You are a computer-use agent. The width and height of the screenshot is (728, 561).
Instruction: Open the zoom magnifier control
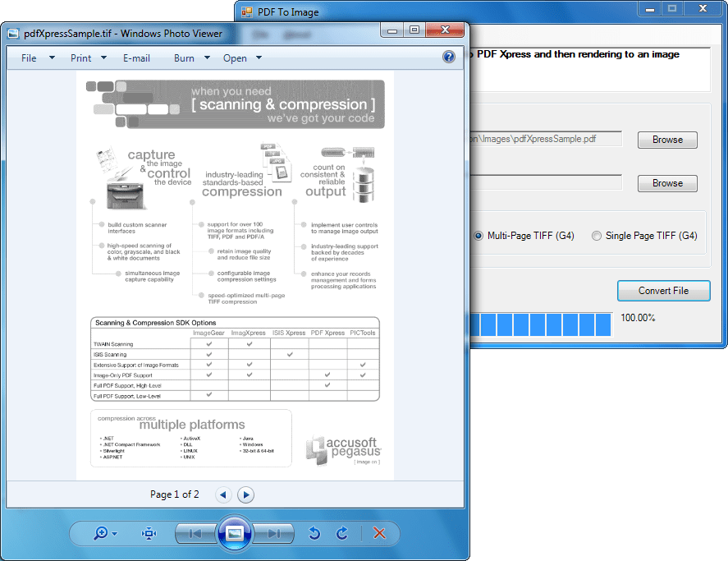coord(100,533)
